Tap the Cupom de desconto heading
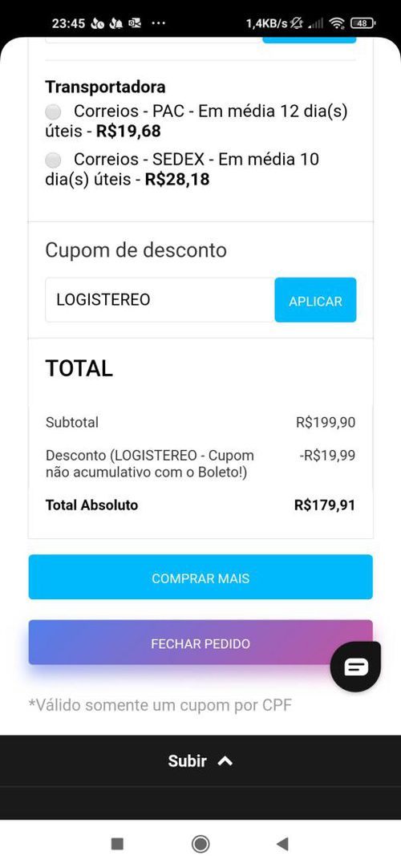401x868 pixels. [x=136, y=250]
